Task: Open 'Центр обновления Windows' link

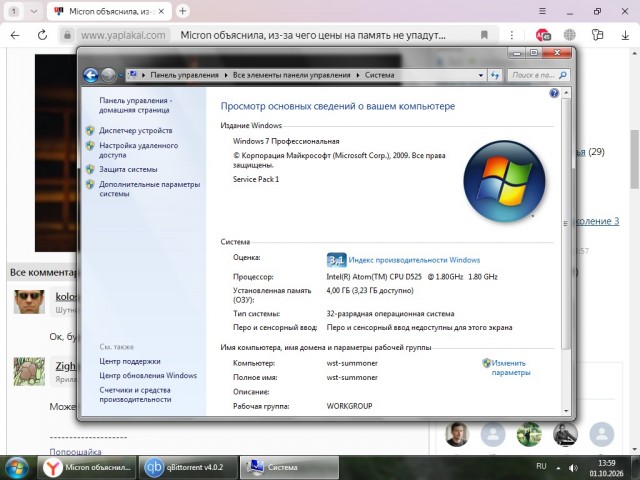Action: [x=148, y=376]
